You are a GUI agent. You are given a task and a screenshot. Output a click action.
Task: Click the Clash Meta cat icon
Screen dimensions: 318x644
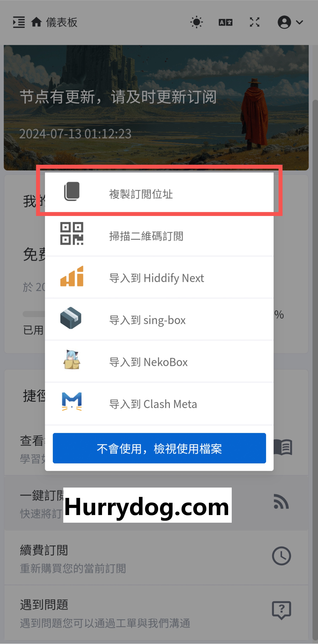72,402
